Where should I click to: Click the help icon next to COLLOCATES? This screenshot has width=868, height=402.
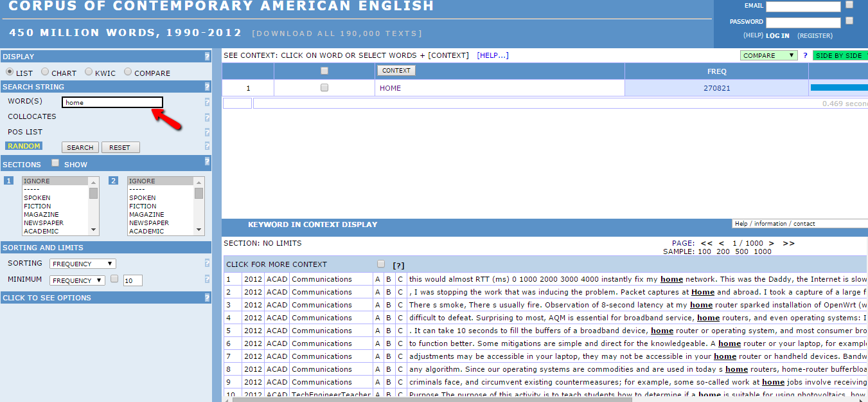click(207, 117)
